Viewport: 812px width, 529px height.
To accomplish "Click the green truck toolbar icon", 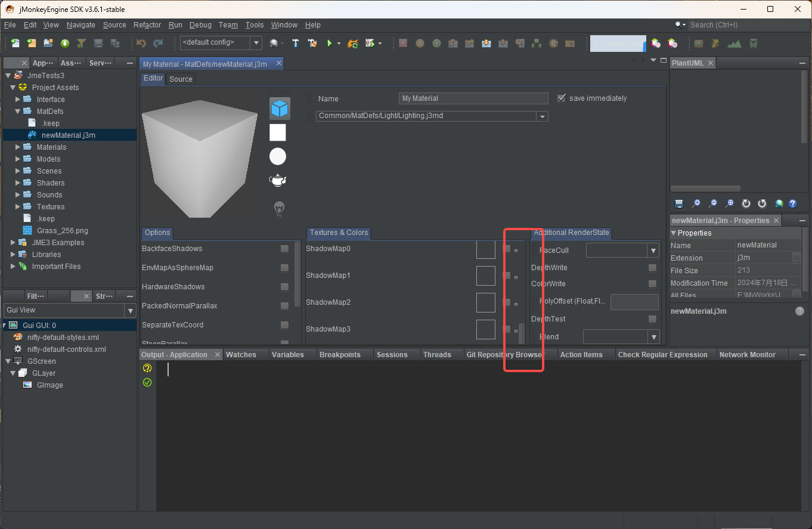I will 754,43.
